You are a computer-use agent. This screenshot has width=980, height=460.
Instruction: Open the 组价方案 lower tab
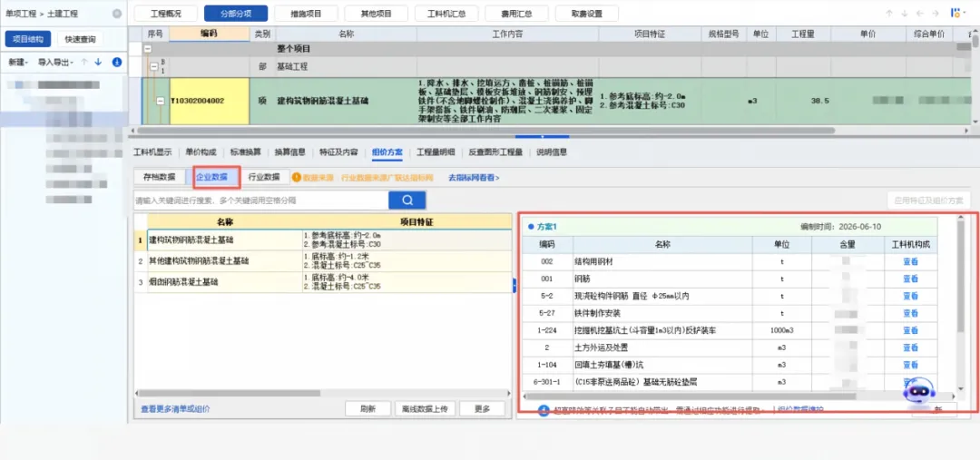point(387,152)
